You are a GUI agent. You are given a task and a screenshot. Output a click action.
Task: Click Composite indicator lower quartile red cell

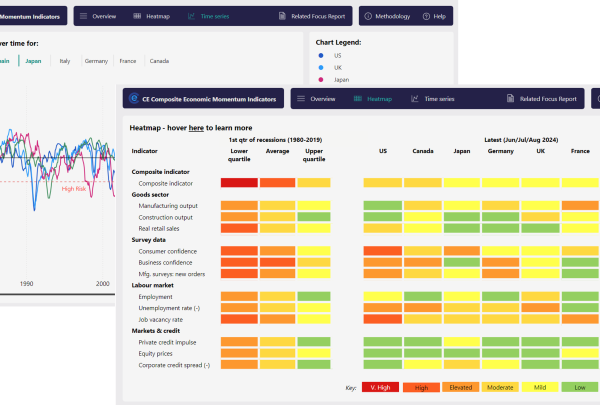239,183
